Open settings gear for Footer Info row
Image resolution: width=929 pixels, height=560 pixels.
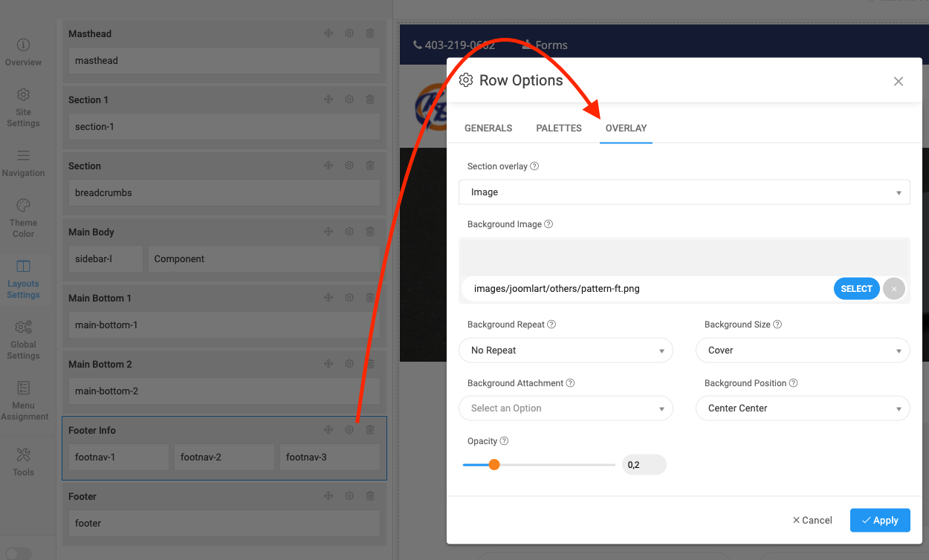(x=349, y=430)
